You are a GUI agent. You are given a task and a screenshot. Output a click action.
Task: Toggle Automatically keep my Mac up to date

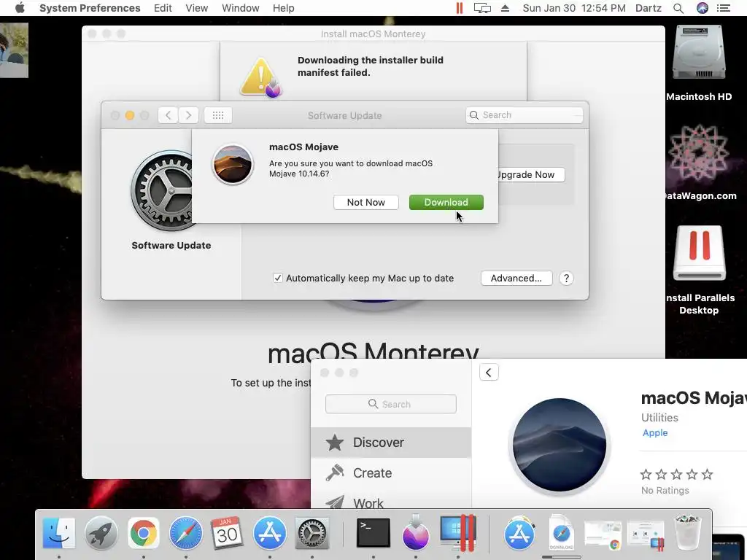(x=278, y=278)
